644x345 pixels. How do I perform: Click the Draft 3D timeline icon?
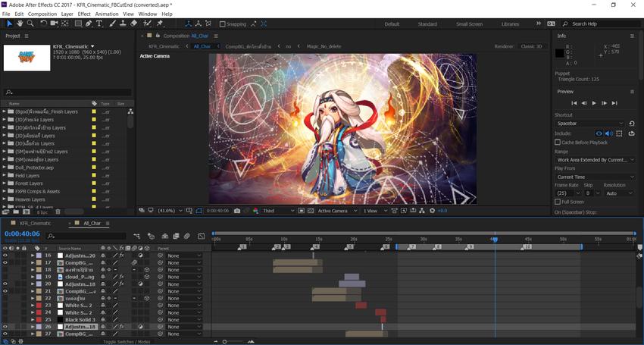pos(151,236)
